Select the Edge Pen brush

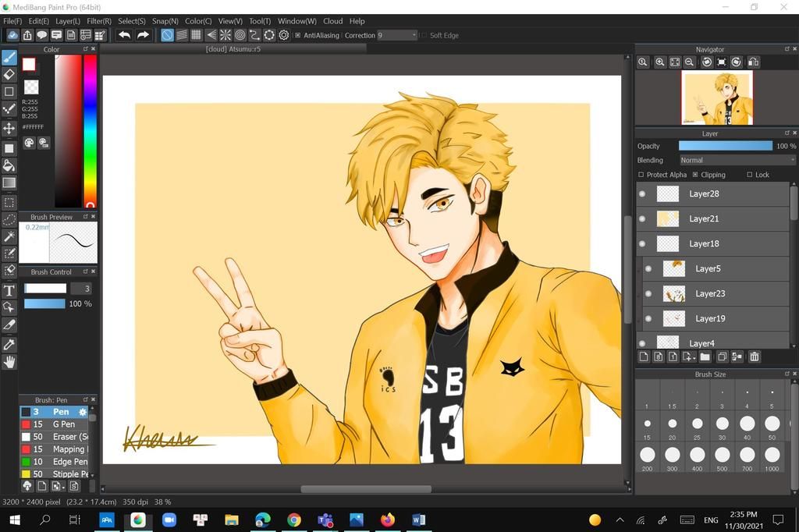pyautogui.click(x=55, y=461)
